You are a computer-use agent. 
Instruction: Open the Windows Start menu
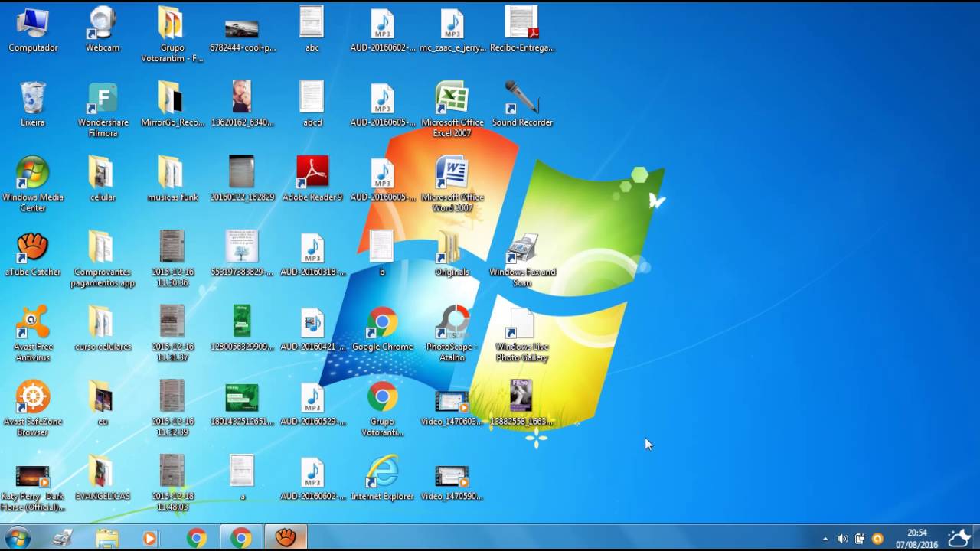(x=17, y=538)
